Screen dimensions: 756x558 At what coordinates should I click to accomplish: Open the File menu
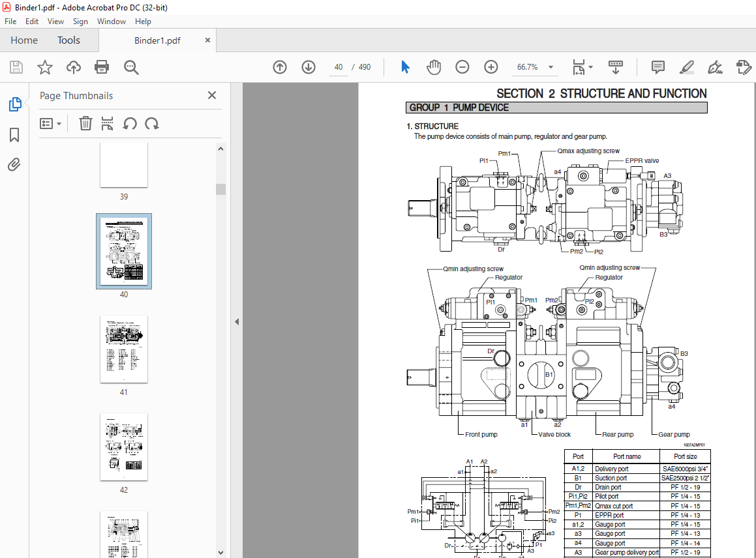pyautogui.click(x=10, y=22)
